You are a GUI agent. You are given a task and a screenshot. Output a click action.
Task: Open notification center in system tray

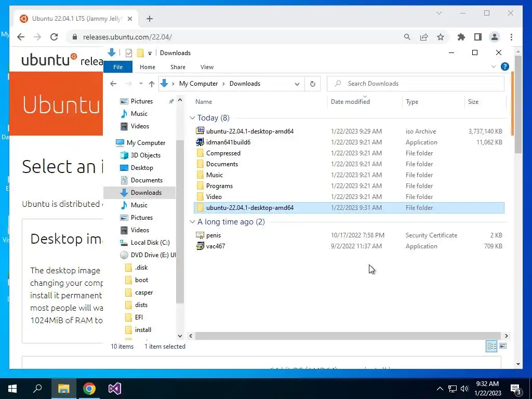[x=516, y=389]
